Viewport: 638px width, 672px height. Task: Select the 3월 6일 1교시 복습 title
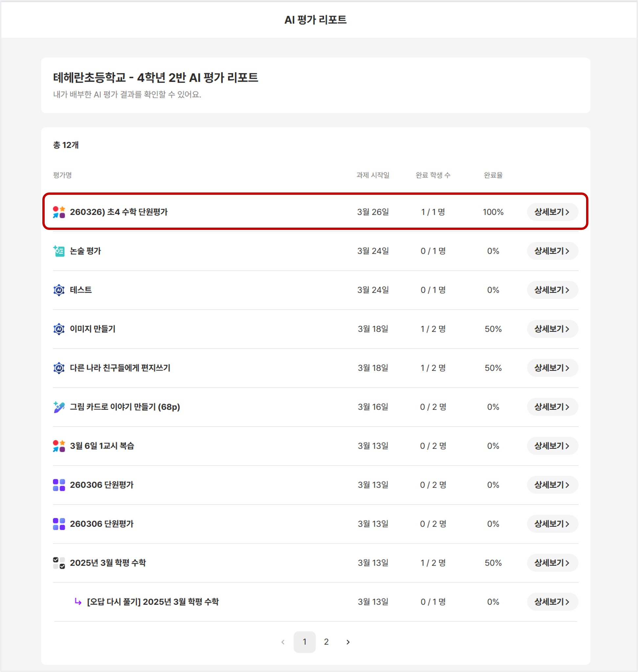click(102, 446)
